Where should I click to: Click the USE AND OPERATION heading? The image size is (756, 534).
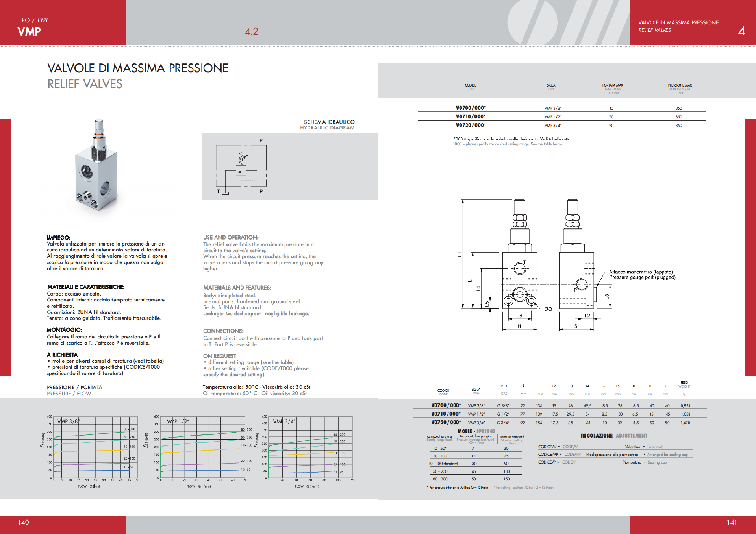(x=231, y=237)
